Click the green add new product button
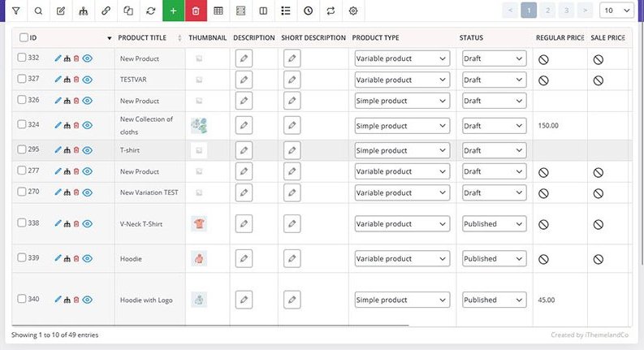The height and width of the screenshot is (350, 644). pyautogui.click(x=173, y=11)
